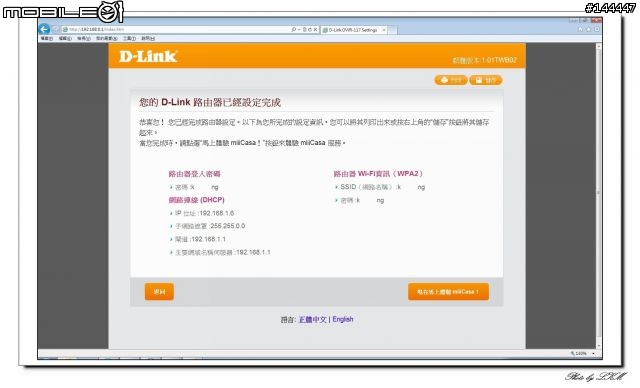Click the search magnifier in the address bar

(x=293, y=30)
